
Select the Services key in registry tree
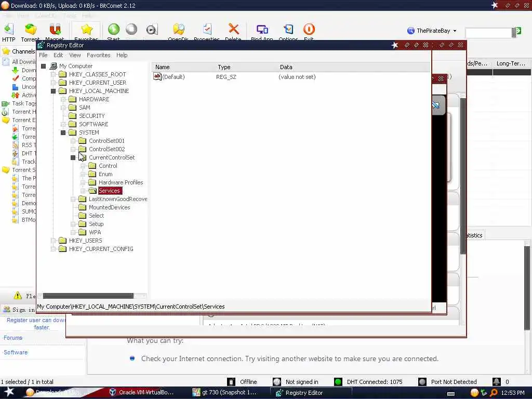tap(109, 191)
